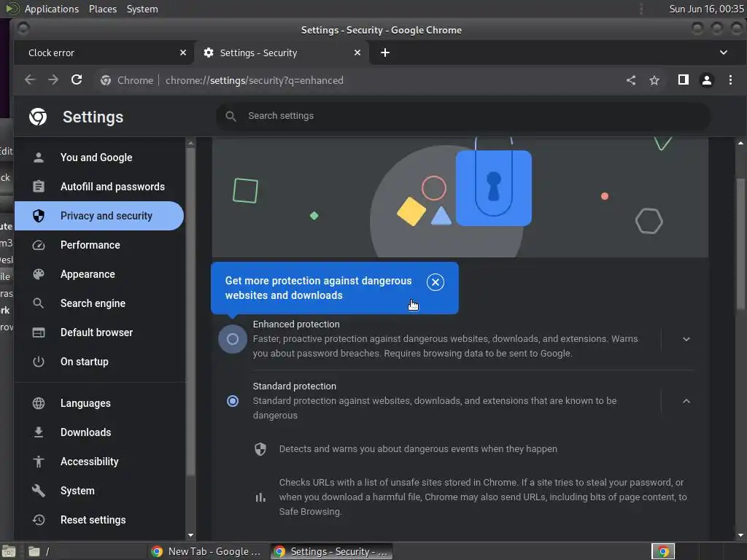This screenshot has width=747, height=560.
Task: Open Downloads settings
Action: click(99, 432)
